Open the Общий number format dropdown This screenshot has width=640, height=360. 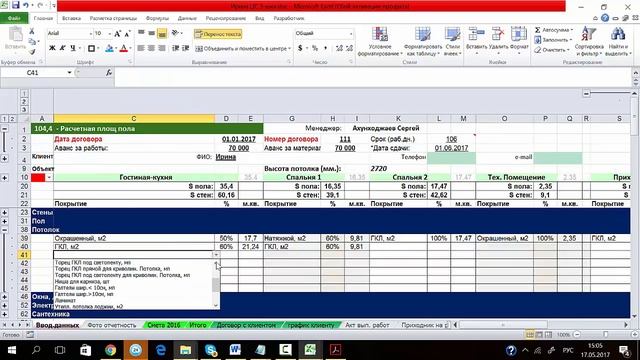[351, 33]
